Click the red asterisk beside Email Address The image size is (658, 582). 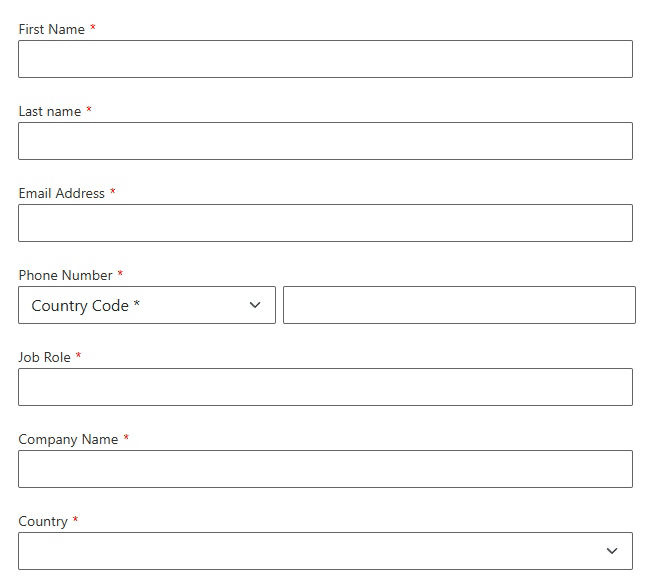[113, 192]
